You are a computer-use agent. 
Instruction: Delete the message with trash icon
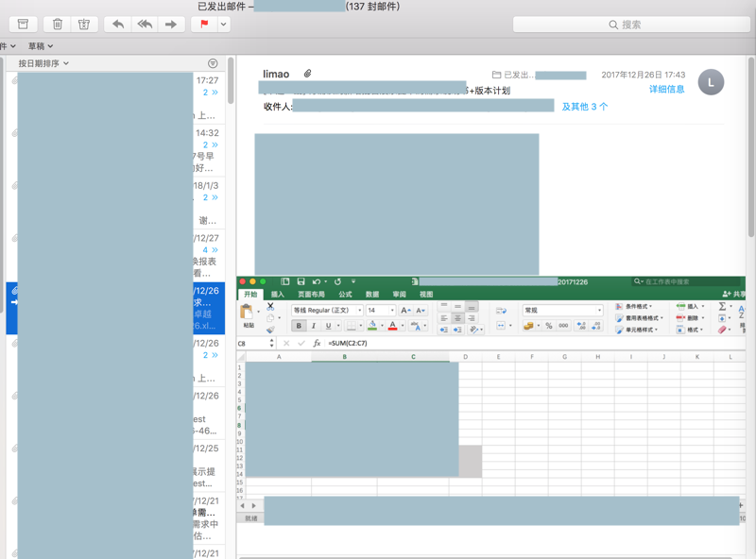58,25
